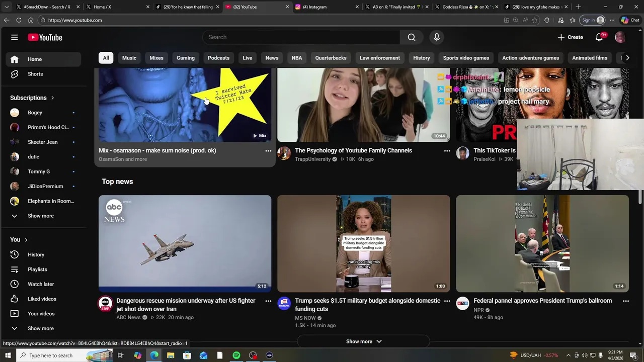The image size is (644, 362).
Task: Open the YouTube hamburger guide menu
Action: click(15, 37)
